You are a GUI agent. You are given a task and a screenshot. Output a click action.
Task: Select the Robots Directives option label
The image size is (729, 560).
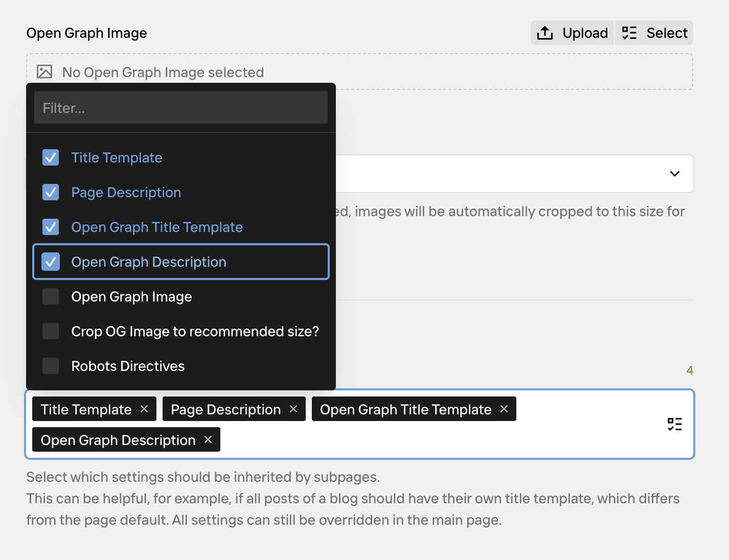pos(128,366)
